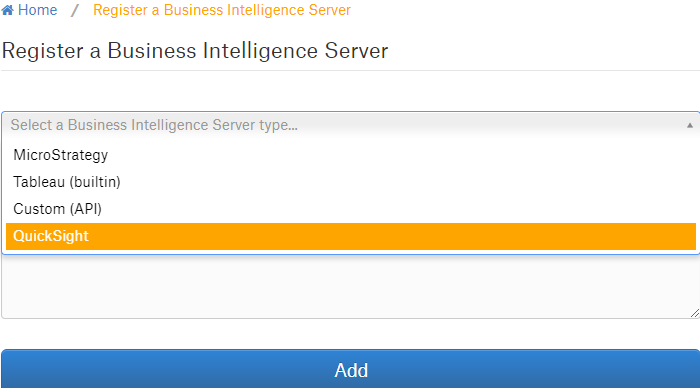This screenshot has height=388, width=700.
Task: Click the house icon in breadcrumb
Action: (8, 10)
